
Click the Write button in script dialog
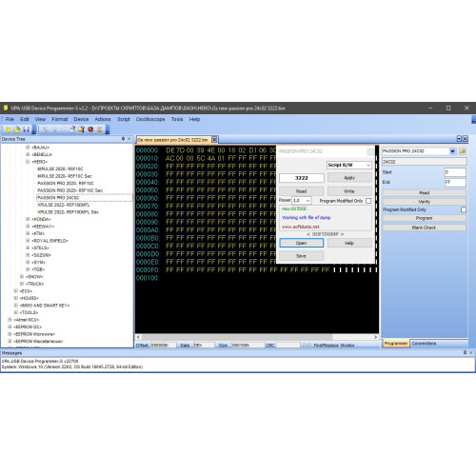tap(349, 191)
